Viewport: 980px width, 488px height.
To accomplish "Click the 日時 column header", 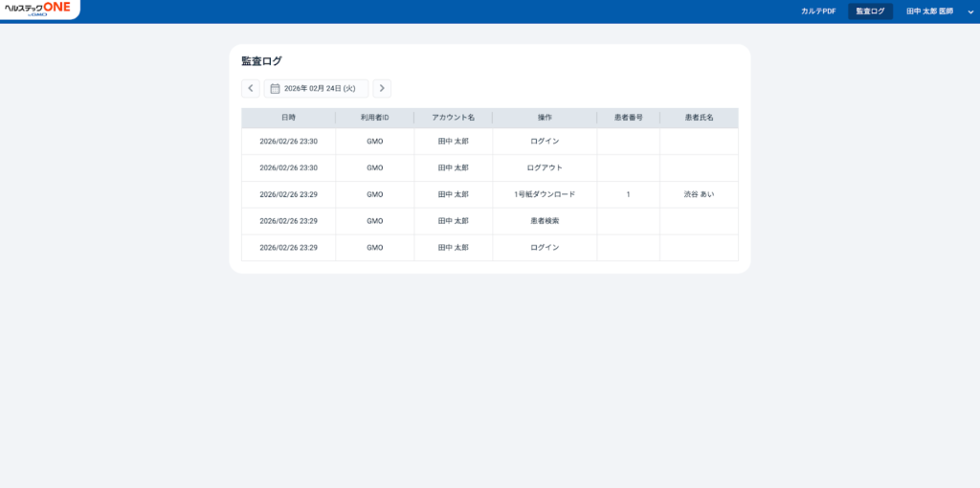I will pyautogui.click(x=288, y=118).
